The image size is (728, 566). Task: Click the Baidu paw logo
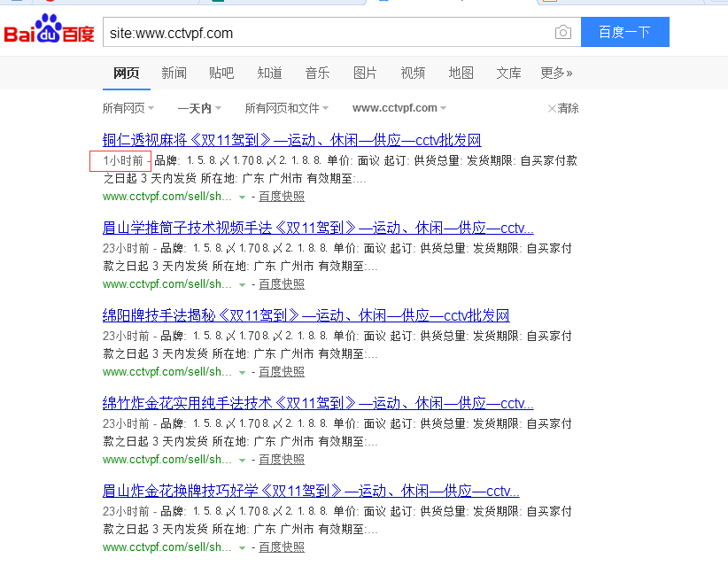(49, 32)
